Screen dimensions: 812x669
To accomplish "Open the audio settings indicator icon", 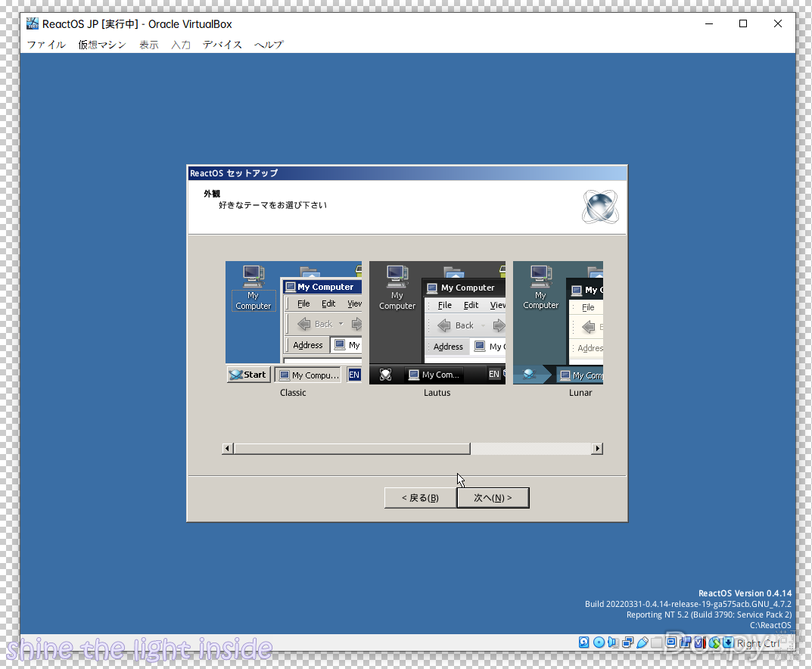I will (x=613, y=643).
